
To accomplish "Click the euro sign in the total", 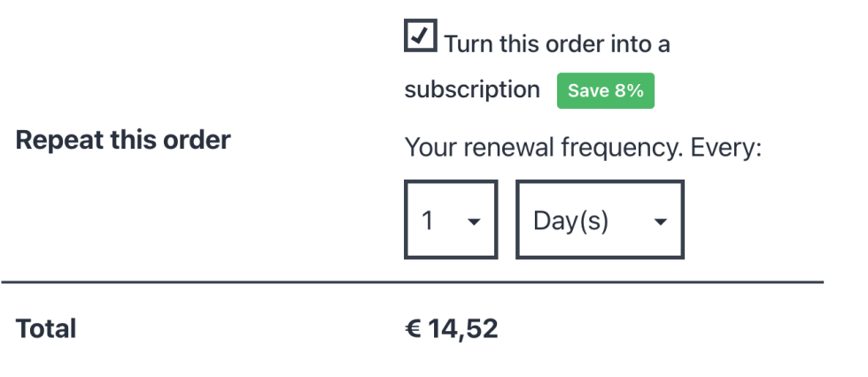I will click(413, 329).
